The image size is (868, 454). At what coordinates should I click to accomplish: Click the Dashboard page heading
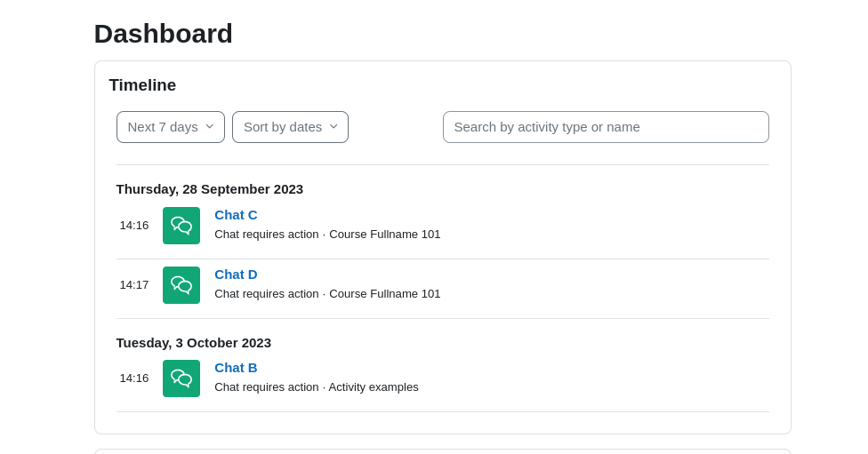pyautogui.click(x=164, y=34)
